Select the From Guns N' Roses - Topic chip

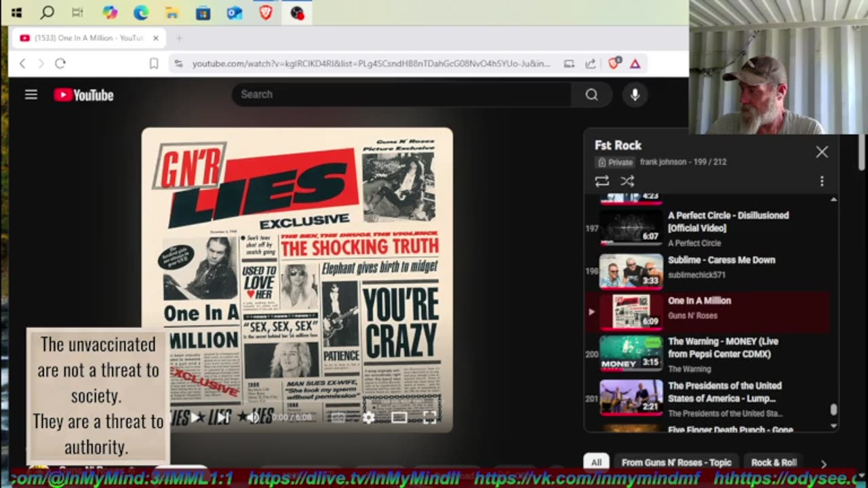point(676,462)
